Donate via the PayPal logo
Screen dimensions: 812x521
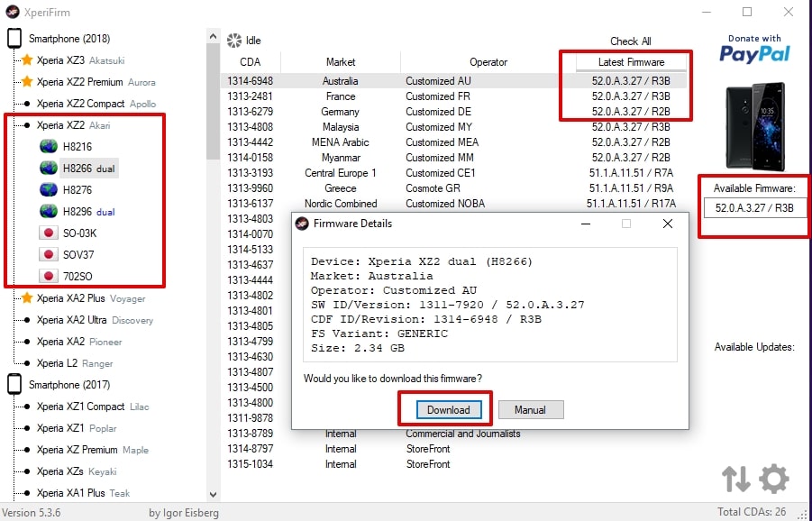tap(754, 49)
